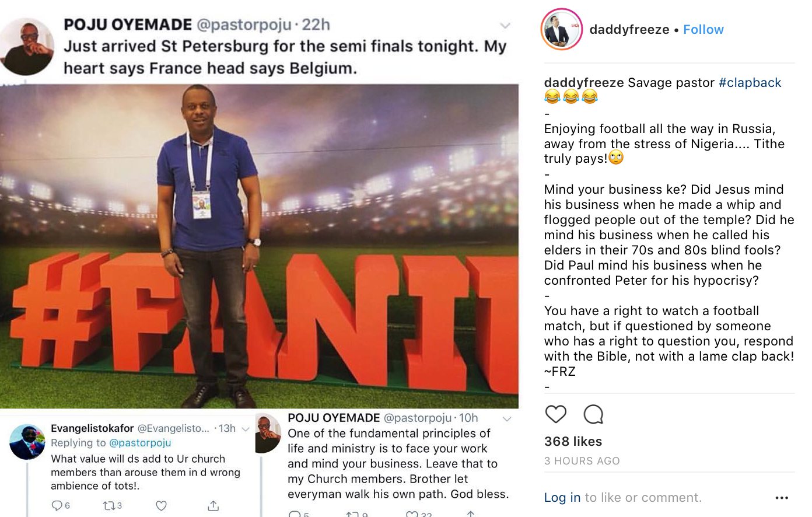This screenshot has width=812, height=517.
Task: Click the Log in link
Action: coord(562,498)
